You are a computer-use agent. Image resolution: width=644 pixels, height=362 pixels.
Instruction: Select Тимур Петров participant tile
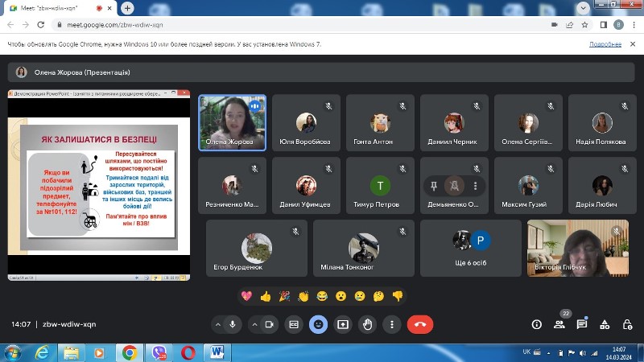point(380,186)
